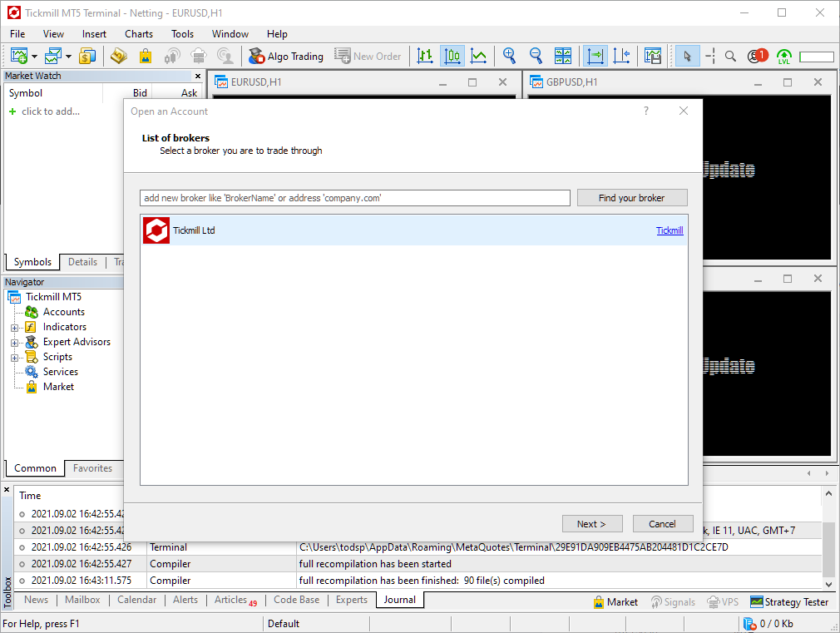840x633 pixels.
Task: Open Strategy Tester from the bottom bar
Action: click(x=789, y=602)
